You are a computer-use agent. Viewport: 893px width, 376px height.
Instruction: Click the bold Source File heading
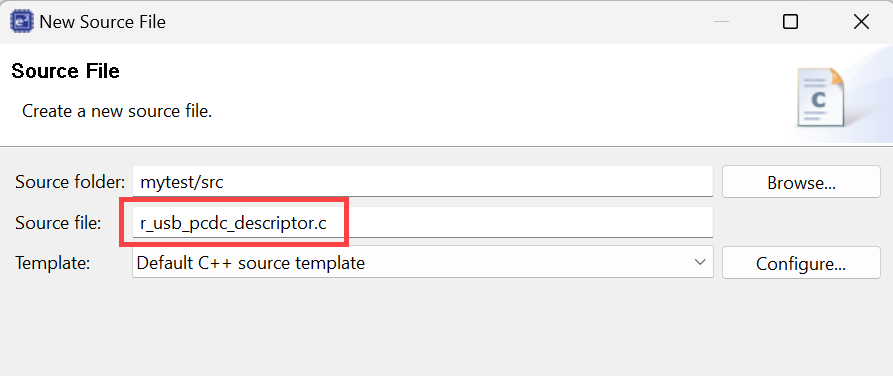point(65,71)
